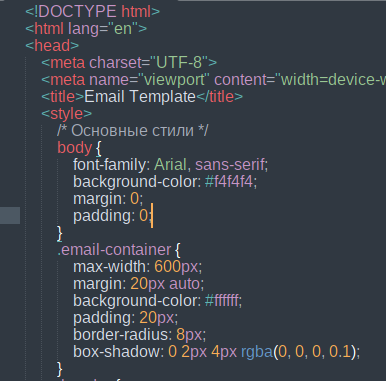Screen dimensions: 386x381
Task: Click the content attribute of viewport meta
Action: point(240,80)
